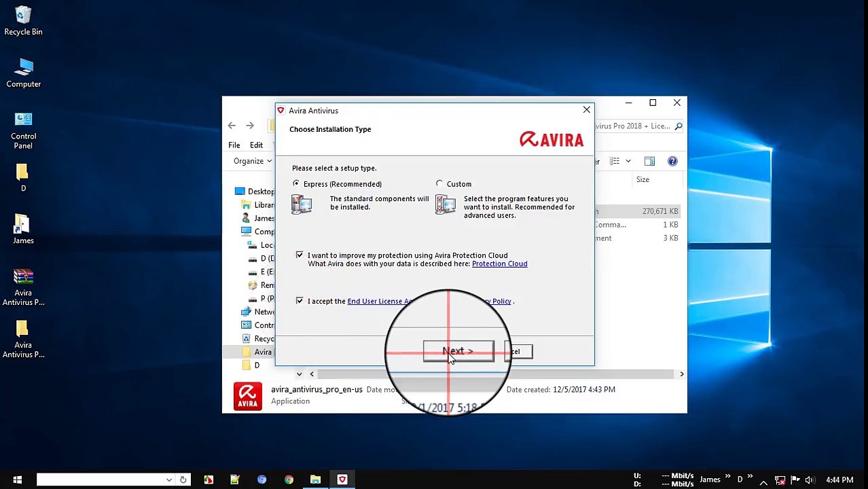The height and width of the screenshot is (489, 868).
Task: Close the Avira Antivirus installer dialog
Action: click(586, 109)
